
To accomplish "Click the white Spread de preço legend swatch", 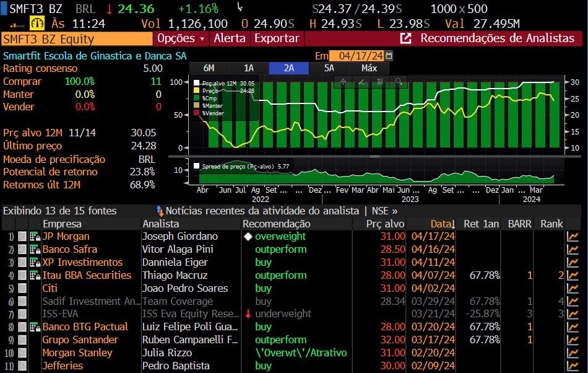I will pos(196,166).
